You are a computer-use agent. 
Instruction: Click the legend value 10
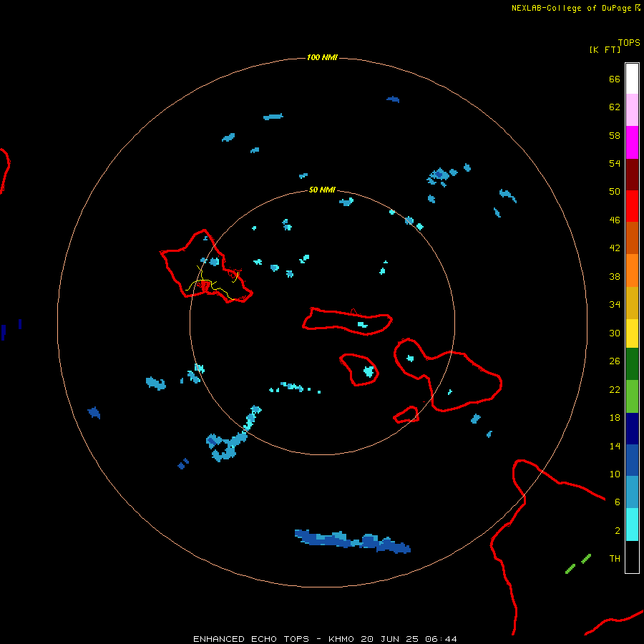point(615,474)
